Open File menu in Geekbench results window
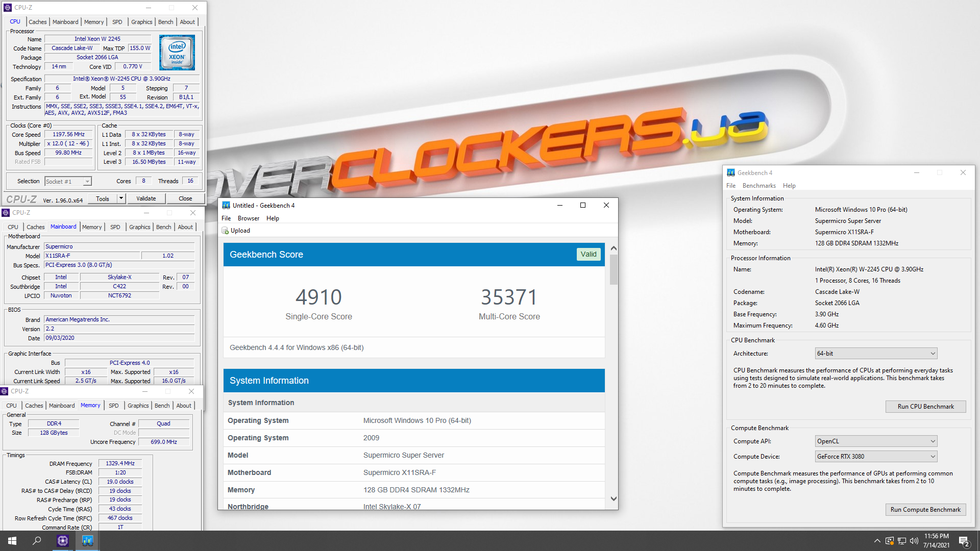The width and height of the screenshot is (980, 551). tap(226, 218)
